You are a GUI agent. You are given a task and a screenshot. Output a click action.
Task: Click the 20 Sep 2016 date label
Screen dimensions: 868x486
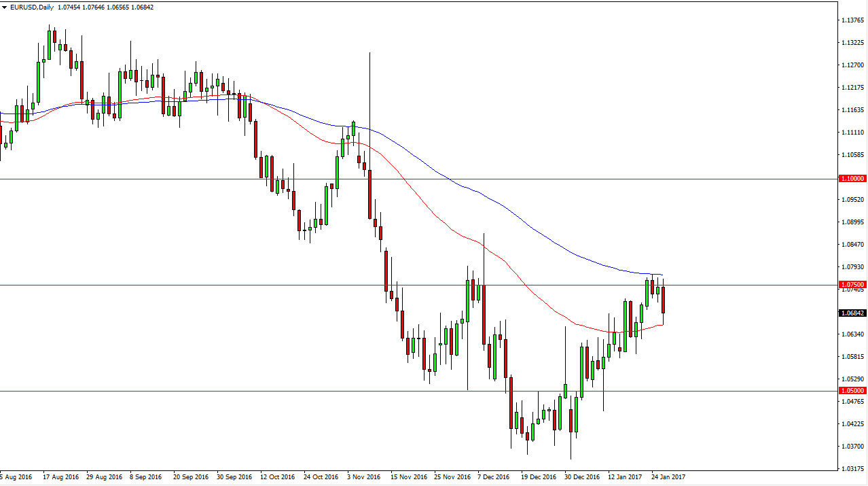190,476
